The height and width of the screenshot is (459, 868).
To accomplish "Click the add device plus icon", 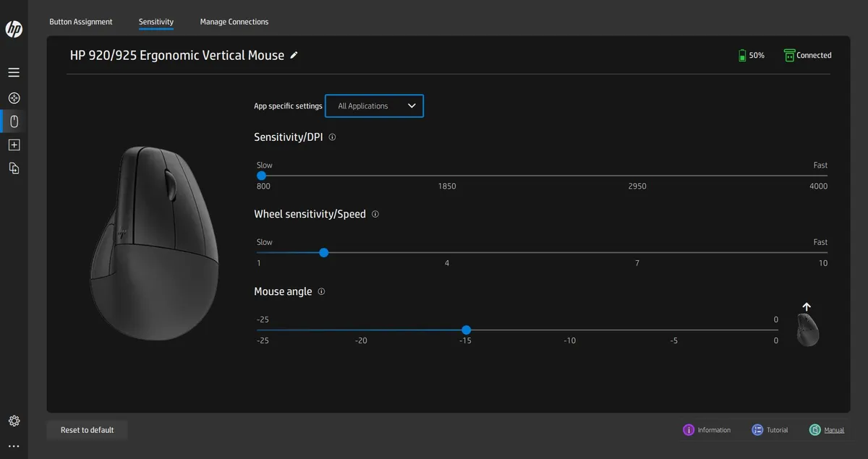I will point(14,145).
